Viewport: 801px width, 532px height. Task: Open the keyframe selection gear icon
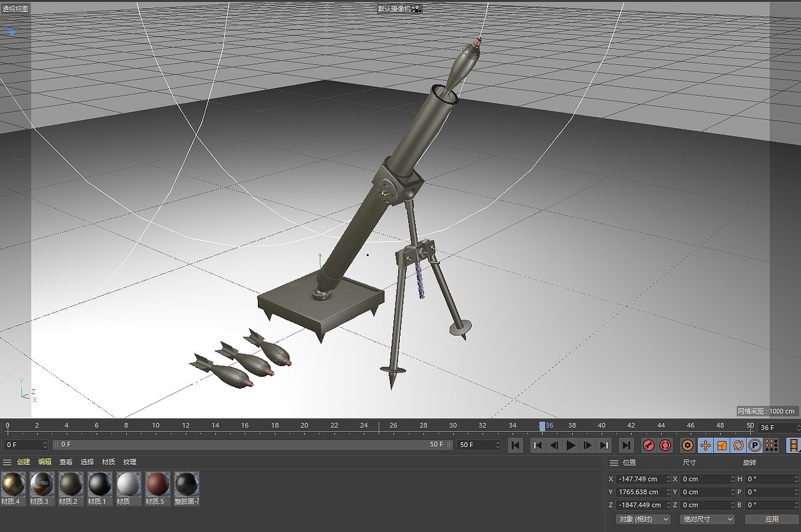click(x=688, y=446)
